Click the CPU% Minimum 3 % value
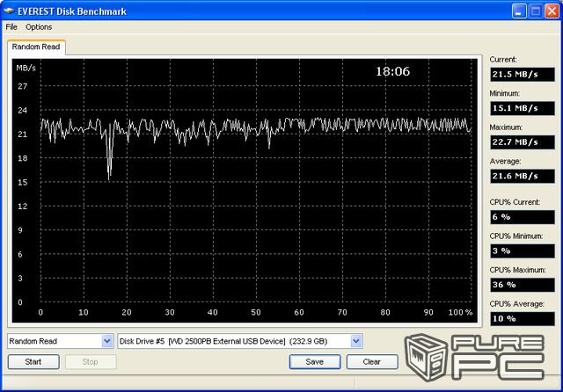 pyautogui.click(x=523, y=250)
